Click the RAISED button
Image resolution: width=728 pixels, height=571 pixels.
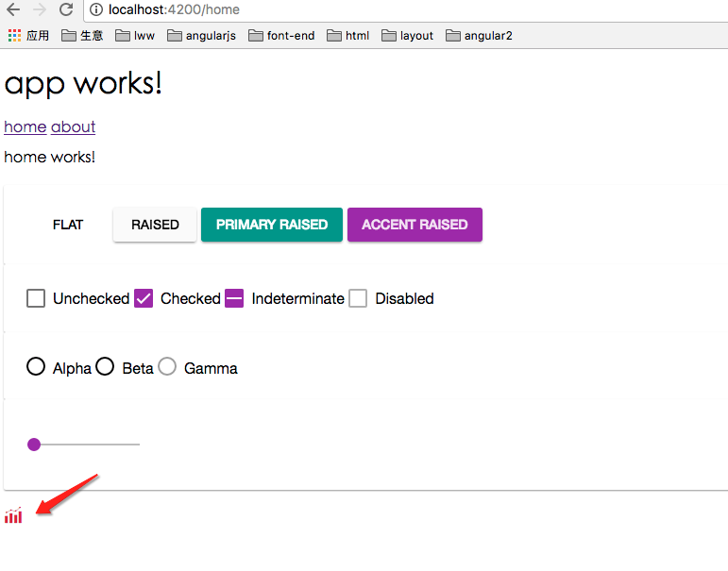coord(155,225)
